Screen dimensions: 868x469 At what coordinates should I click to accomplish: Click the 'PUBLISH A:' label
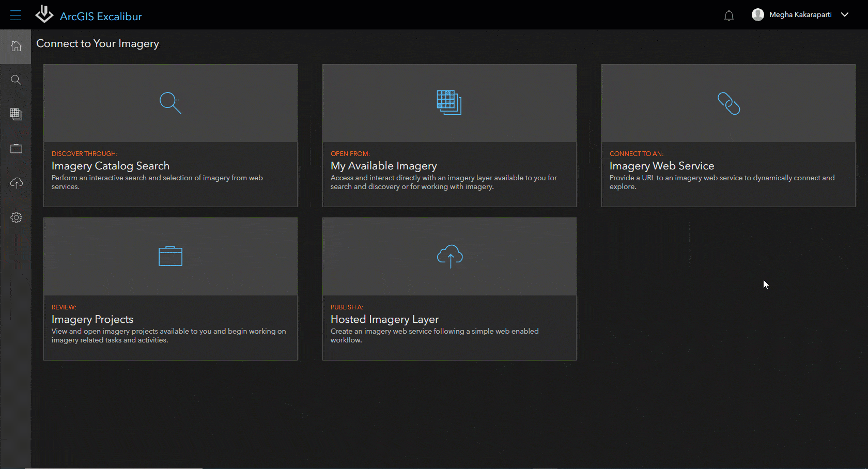[347, 307]
